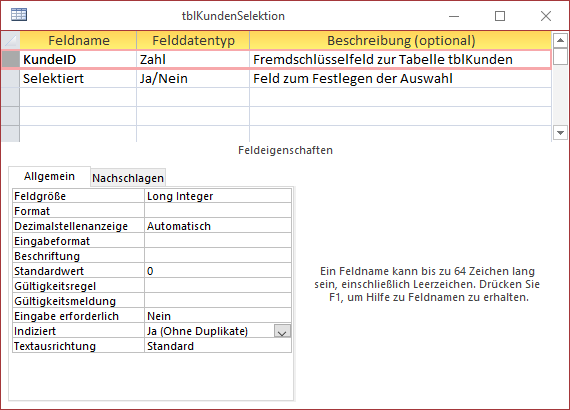This screenshot has height=410, width=570.
Task: Close the tblKundenSelektion window
Action: 546,16
